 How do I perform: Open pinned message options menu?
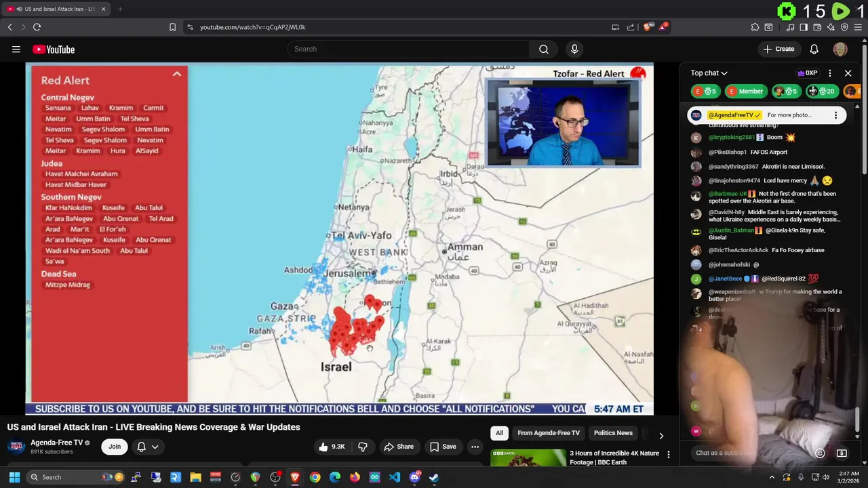pos(835,115)
